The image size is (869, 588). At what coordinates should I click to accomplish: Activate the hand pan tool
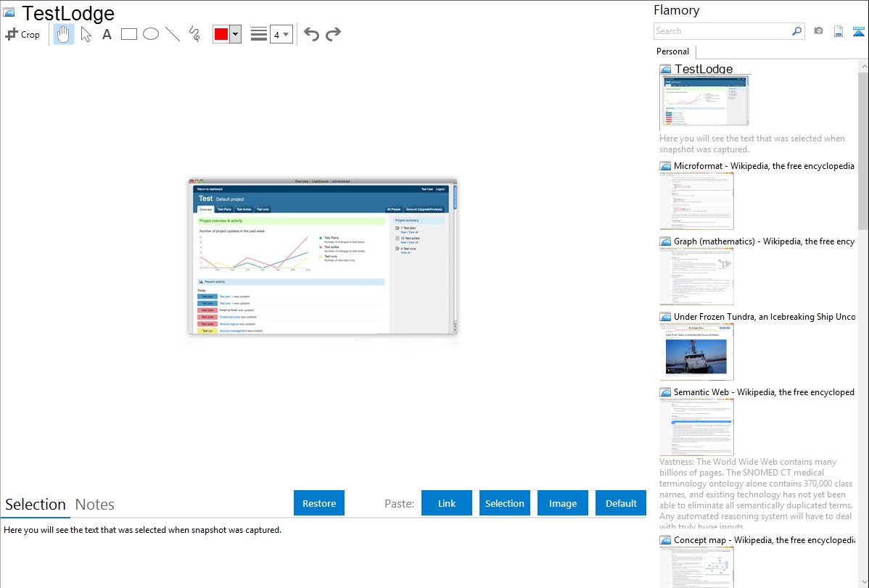tap(64, 34)
